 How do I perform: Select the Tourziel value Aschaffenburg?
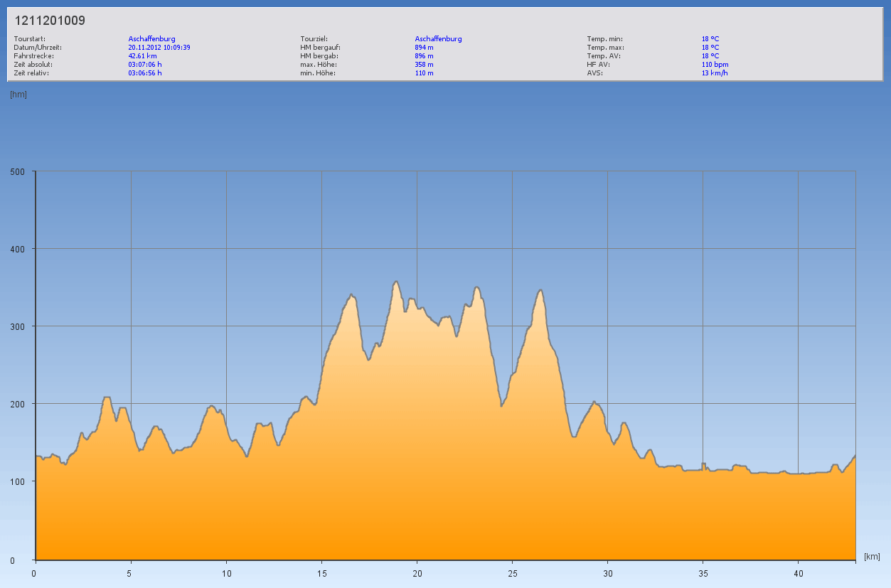click(x=438, y=38)
